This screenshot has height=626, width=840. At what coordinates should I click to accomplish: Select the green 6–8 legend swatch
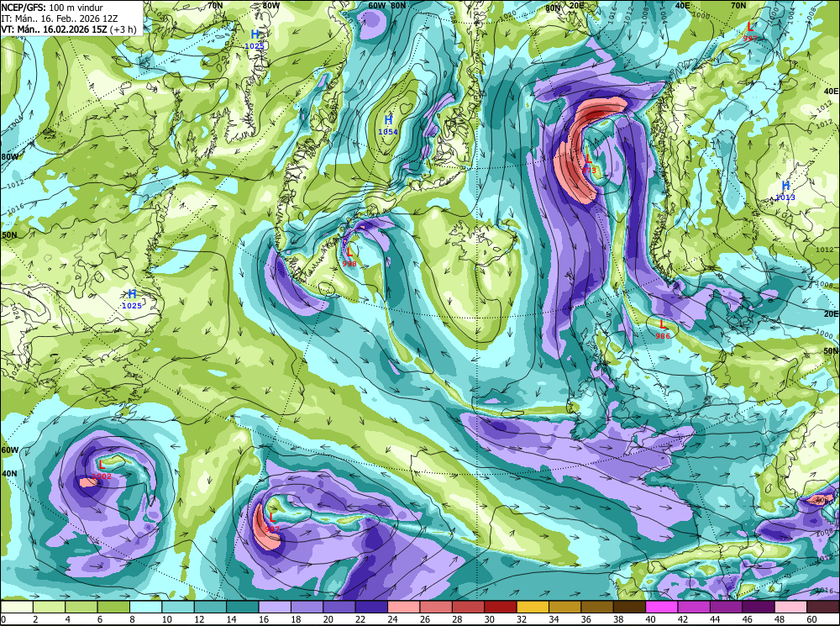click(x=113, y=607)
